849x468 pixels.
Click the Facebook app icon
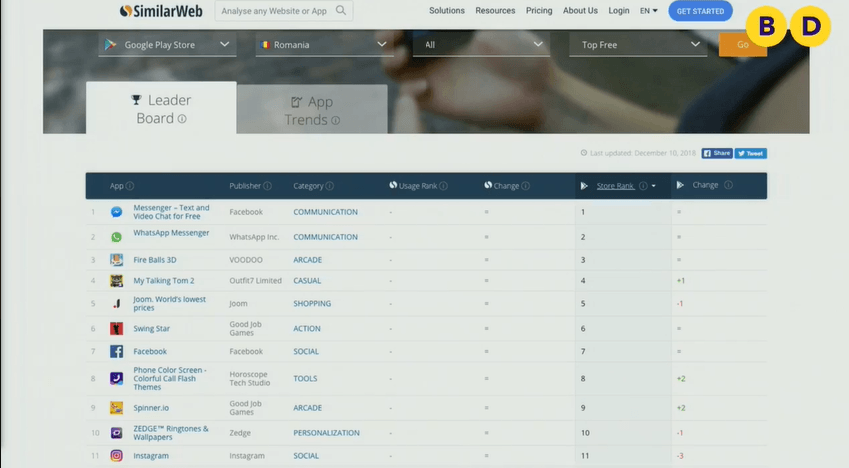[x=116, y=351]
